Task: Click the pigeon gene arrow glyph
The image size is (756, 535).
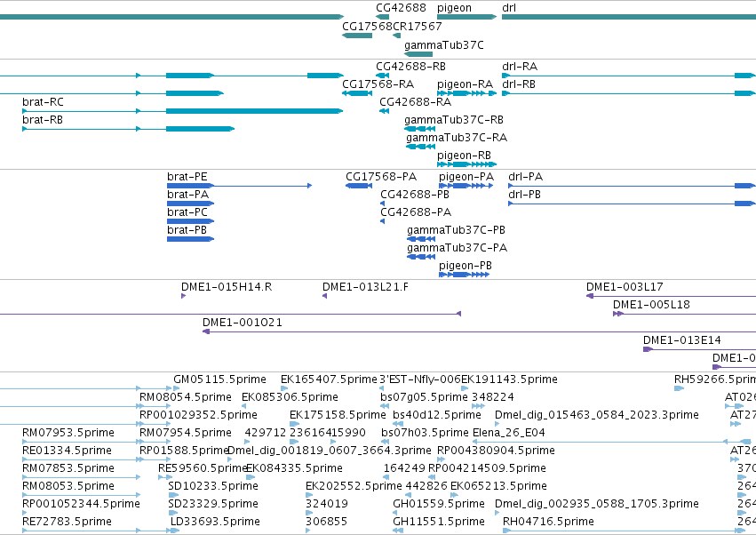Action: tap(466, 17)
